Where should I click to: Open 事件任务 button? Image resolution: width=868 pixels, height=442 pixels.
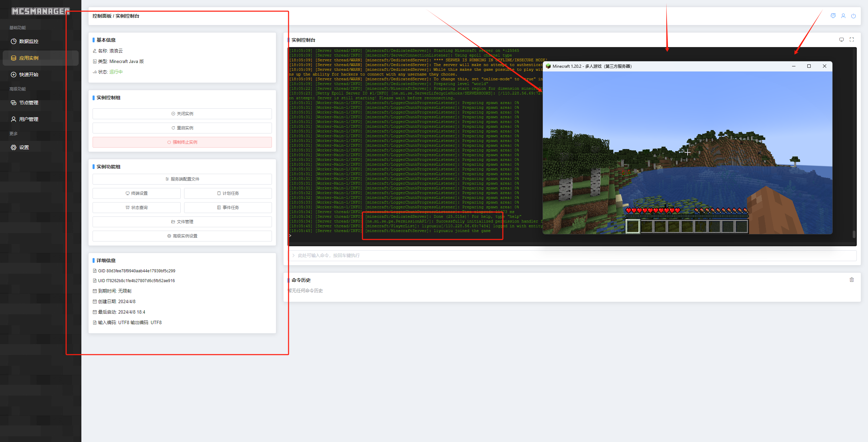(228, 208)
